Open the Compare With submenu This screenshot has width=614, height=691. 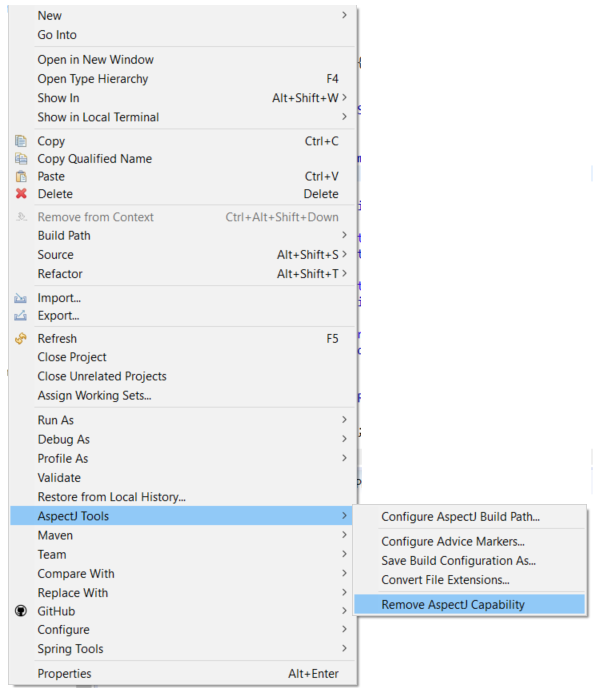pyautogui.click(x=182, y=574)
